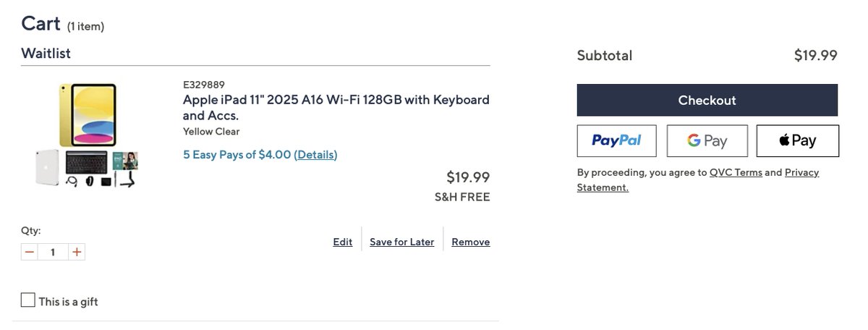This screenshot has width=868, height=330.
Task: Choose the Google Pay option
Action: click(x=707, y=141)
